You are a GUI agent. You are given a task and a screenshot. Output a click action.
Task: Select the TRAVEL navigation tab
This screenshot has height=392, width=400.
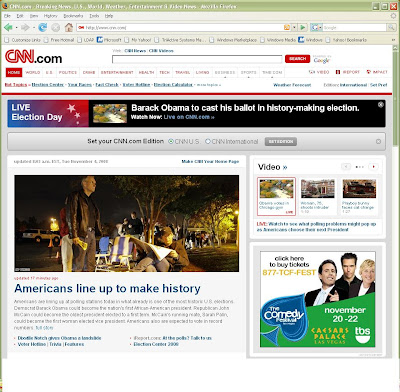click(x=183, y=72)
